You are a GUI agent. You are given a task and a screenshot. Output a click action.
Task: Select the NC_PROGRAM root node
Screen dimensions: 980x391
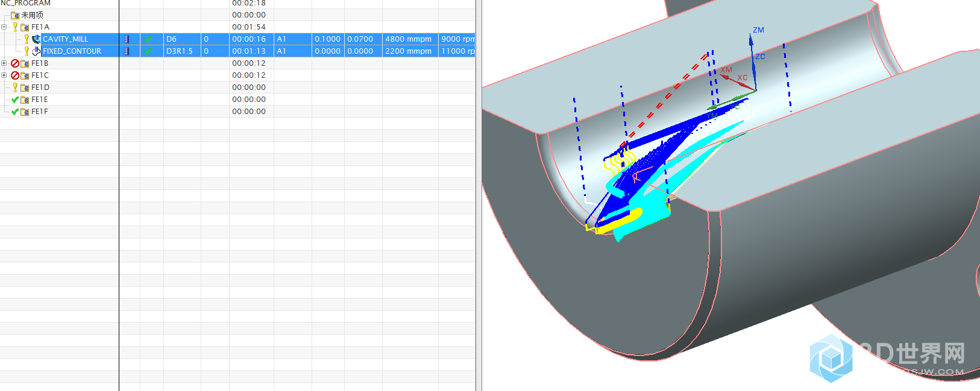[x=25, y=3]
